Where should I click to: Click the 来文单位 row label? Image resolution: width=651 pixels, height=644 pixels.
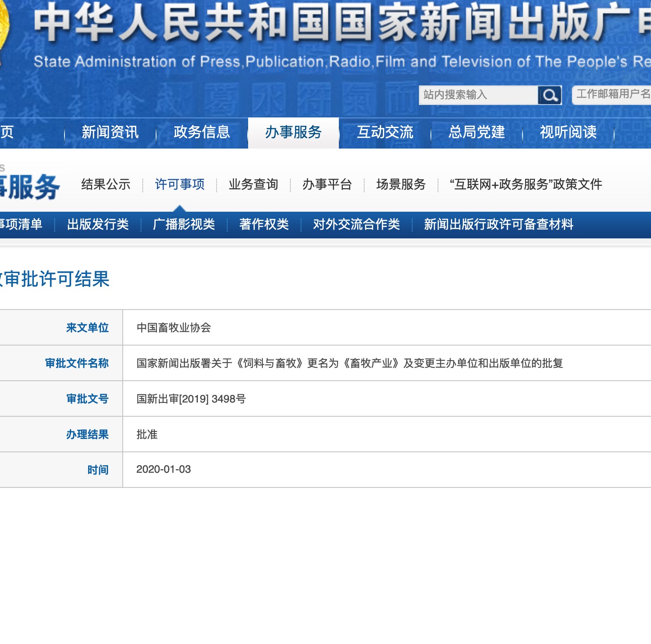tap(88, 328)
